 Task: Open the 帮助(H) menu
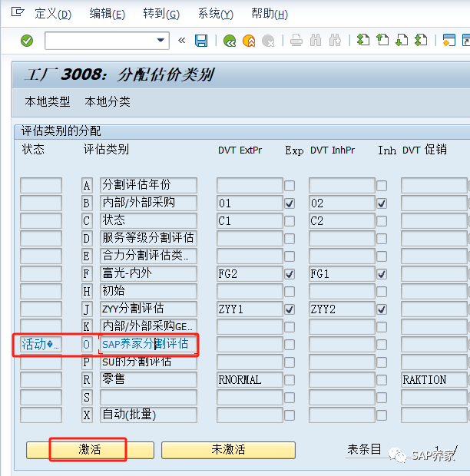tap(270, 14)
